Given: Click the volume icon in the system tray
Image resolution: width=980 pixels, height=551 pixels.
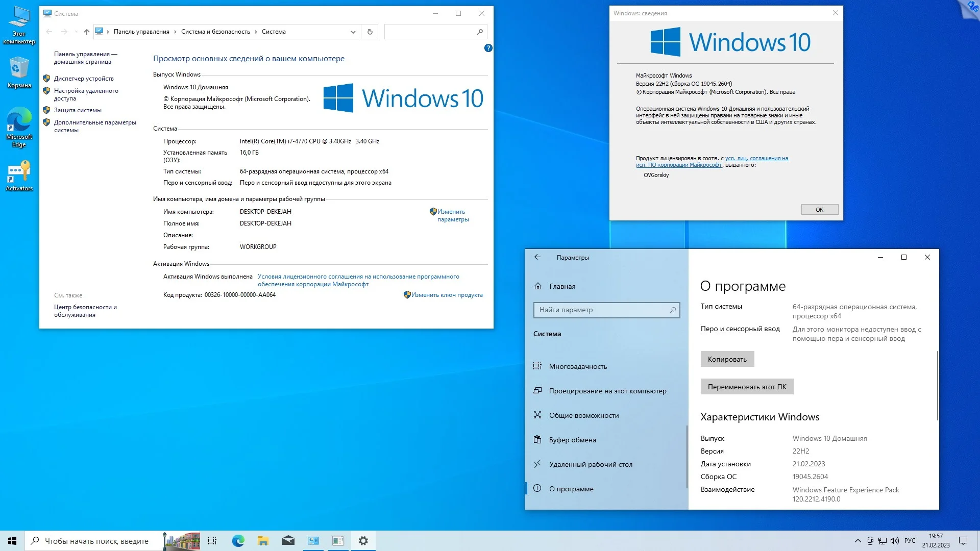Looking at the screenshot, I should 895,541.
